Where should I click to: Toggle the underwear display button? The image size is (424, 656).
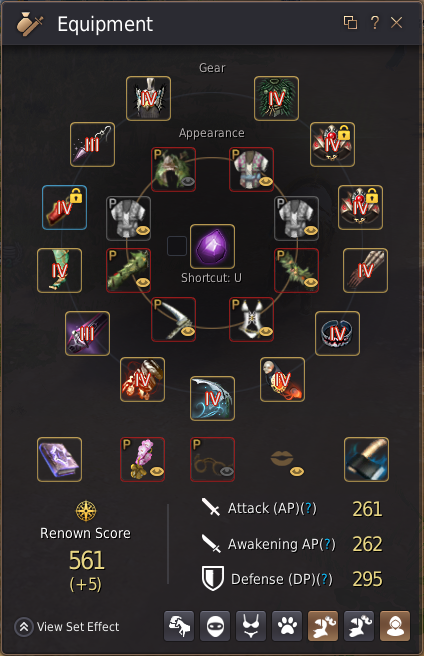(251, 626)
